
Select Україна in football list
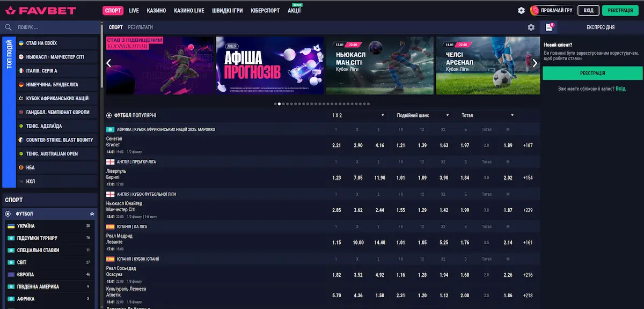[26, 226]
